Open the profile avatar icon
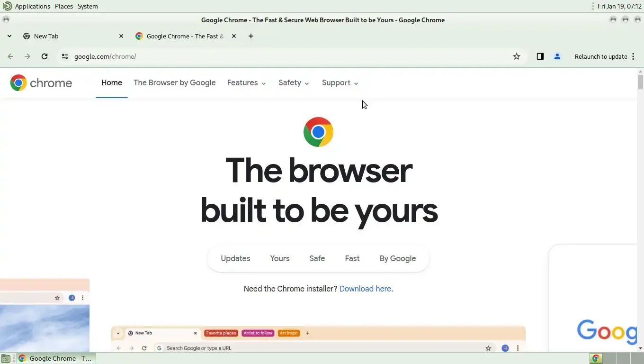Image resolution: width=644 pixels, height=364 pixels. click(x=557, y=56)
